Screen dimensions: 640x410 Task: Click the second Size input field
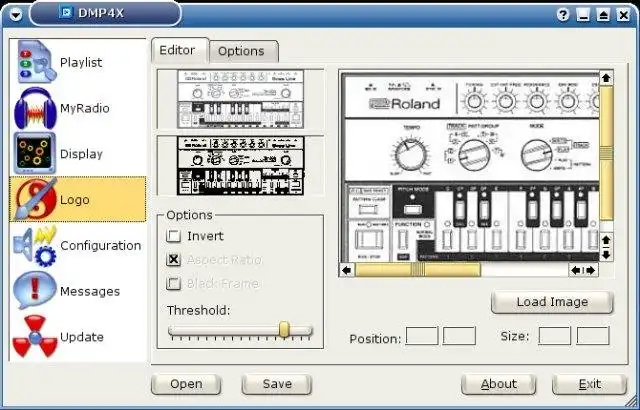(x=593, y=336)
